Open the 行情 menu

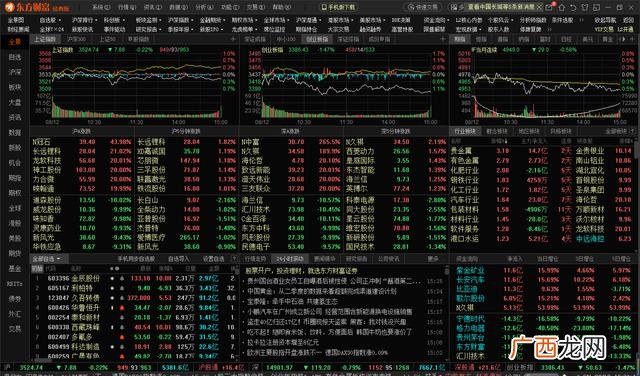coord(127,7)
